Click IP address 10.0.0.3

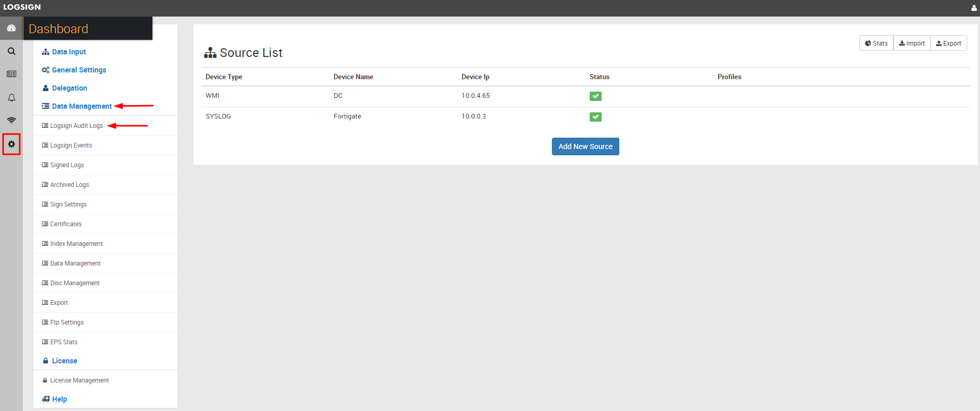[474, 116]
